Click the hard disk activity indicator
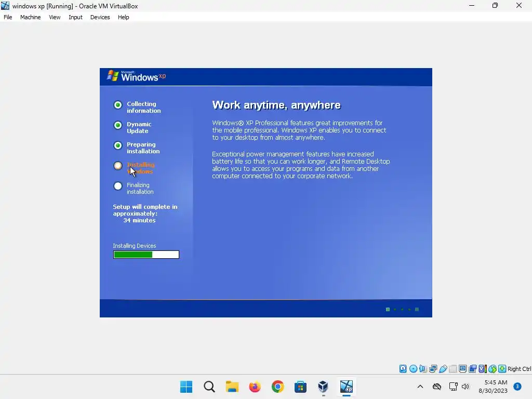Viewport: 532px width, 399px height. coord(403,369)
